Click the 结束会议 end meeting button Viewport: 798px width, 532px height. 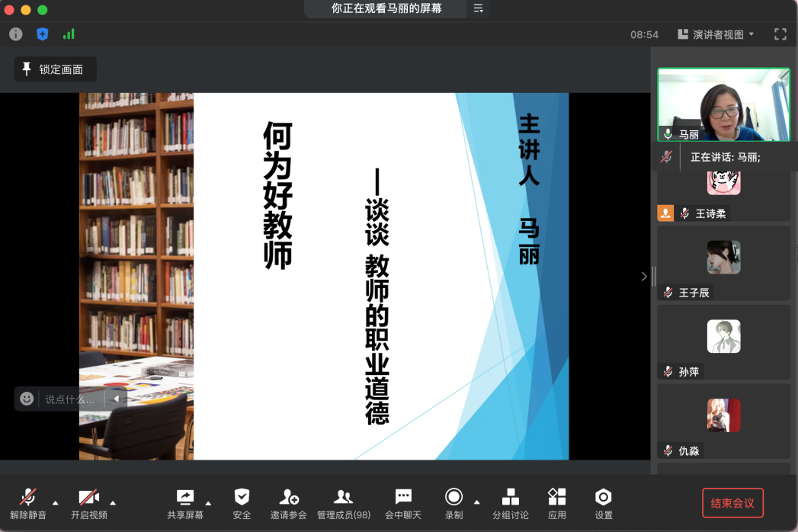[732, 503]
